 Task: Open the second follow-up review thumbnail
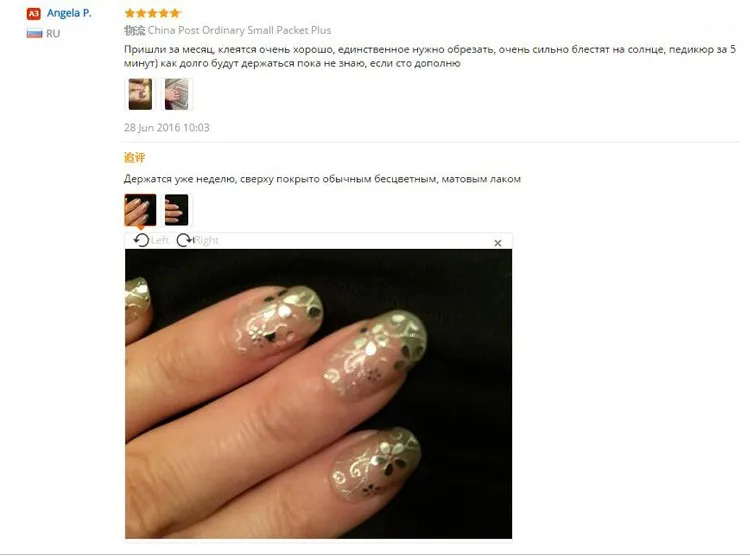(176, 210)
